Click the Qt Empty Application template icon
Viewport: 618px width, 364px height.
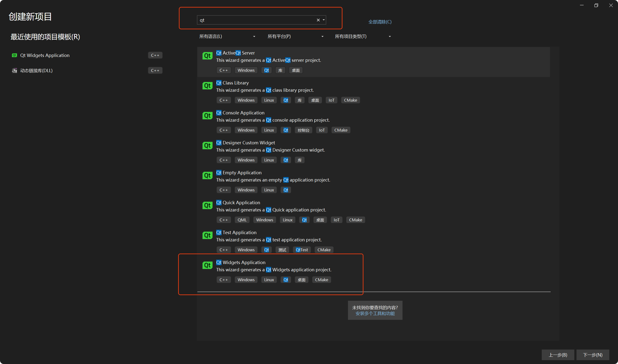pos(207,175)
